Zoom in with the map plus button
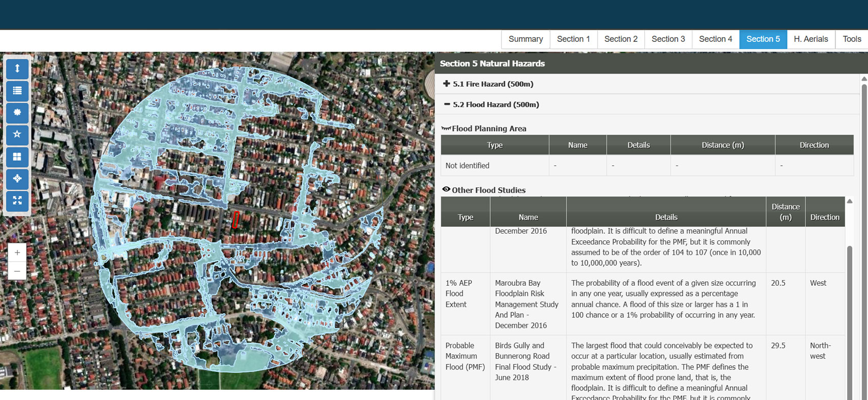The image size is (868, 400). click(x=17, y=253)
